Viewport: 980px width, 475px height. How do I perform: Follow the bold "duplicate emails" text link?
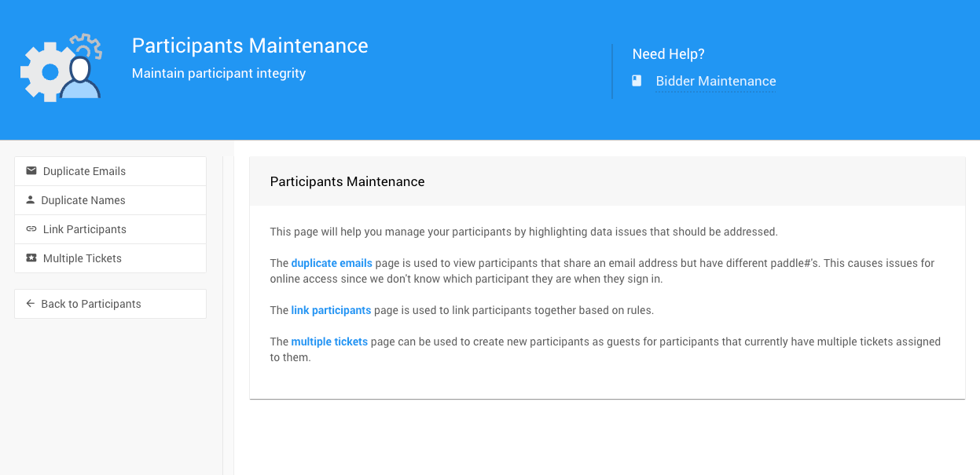point(332,263)
